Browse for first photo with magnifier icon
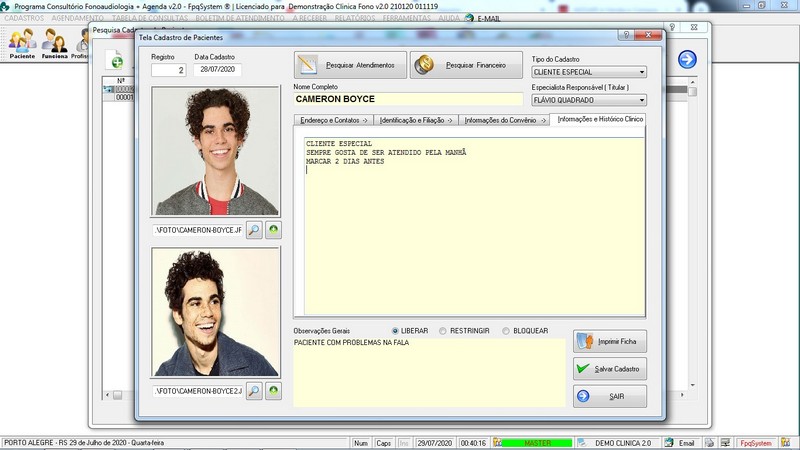The height and width of the screenshot is (450, 800). [254, 230]
